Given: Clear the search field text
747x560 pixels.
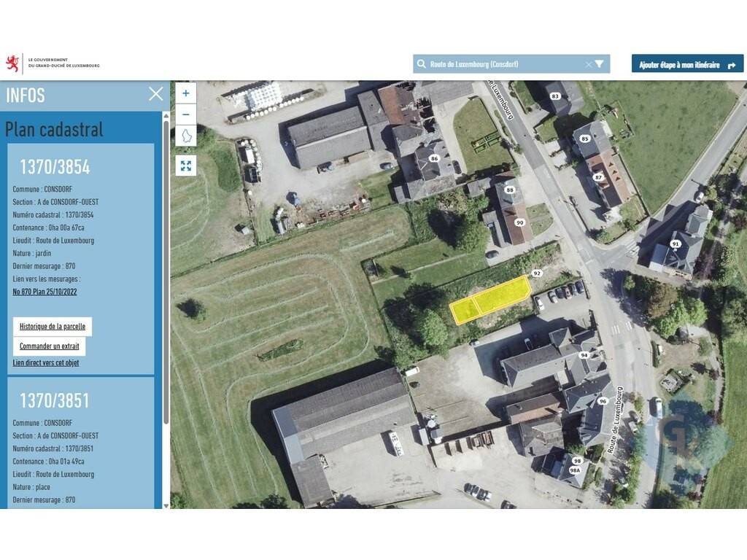Looking at the screenshot, I should (588, 64).
